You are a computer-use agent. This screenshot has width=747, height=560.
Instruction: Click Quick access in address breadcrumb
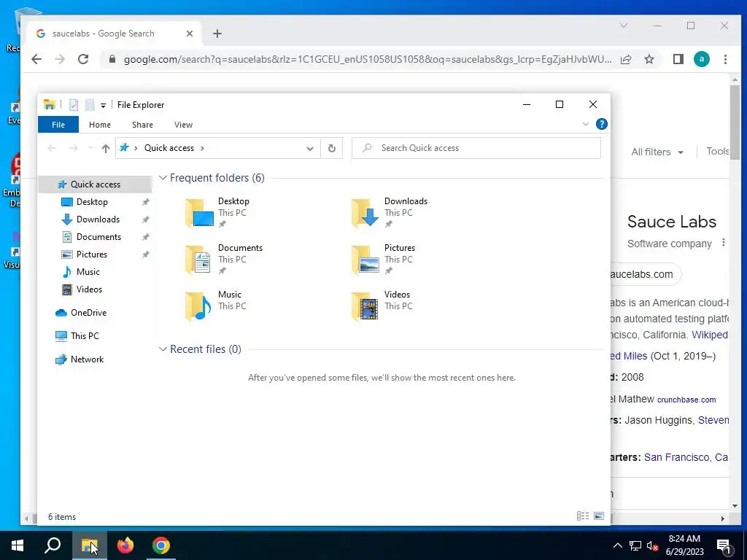coord(169,148)
